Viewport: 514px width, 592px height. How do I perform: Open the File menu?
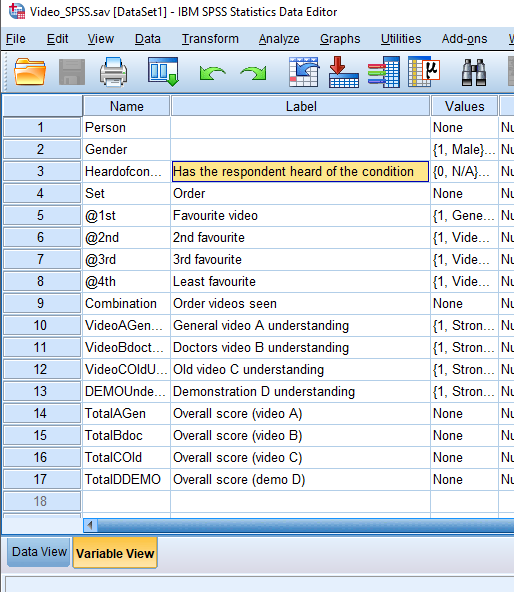point(15,39)
